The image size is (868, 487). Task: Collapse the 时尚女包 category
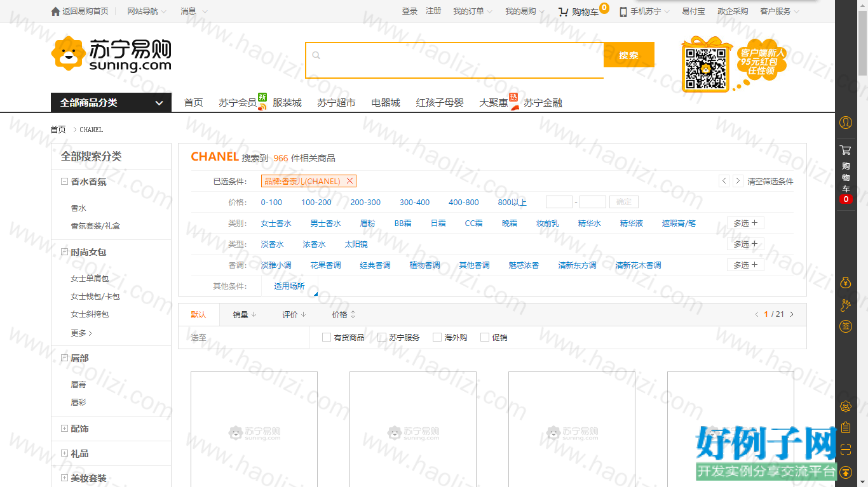[x=64, y=252]
